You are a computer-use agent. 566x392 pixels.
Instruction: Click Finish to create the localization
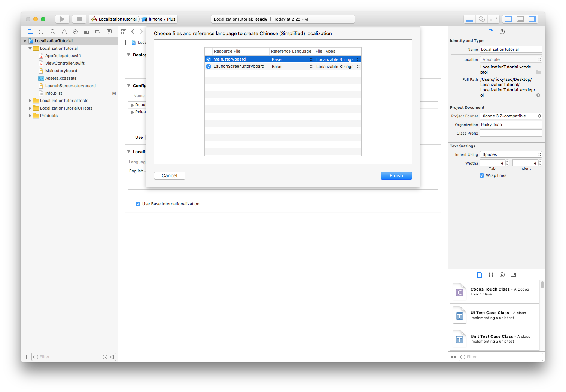point(396,176)
